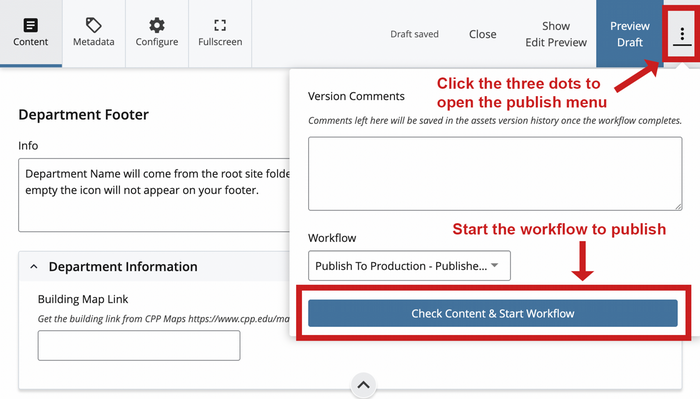Viewport: 700px width, 399px height.
Task: Click Show Edit Preview
Action: tap(556, 34)
